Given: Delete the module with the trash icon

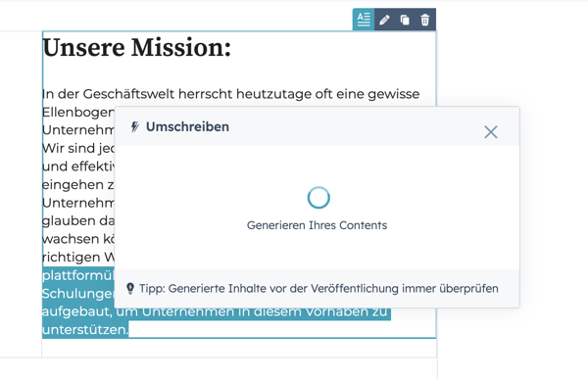Looking at the screenshot, I should coord(425,20).
